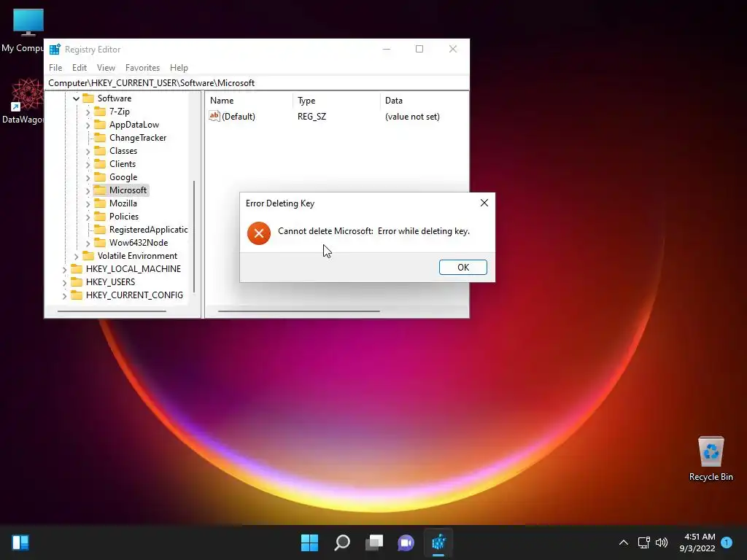Image resolution: width=747 pixels, height=560 pixels.
Task: Select the Policies folder icon
Action: [x=100, y=216]
